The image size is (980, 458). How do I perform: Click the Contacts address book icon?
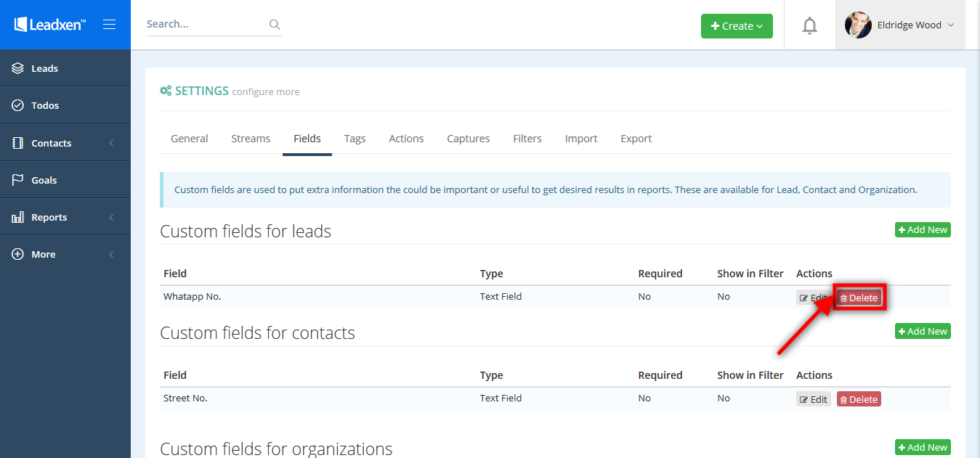(18, 143)
